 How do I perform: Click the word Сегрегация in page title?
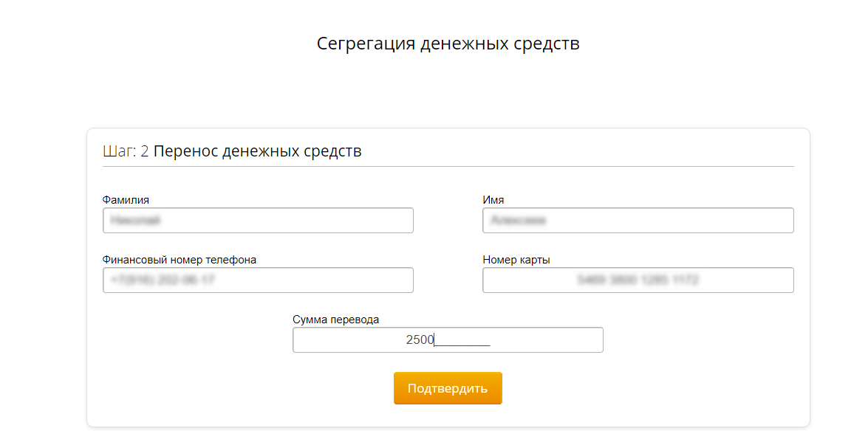[366, 44]
